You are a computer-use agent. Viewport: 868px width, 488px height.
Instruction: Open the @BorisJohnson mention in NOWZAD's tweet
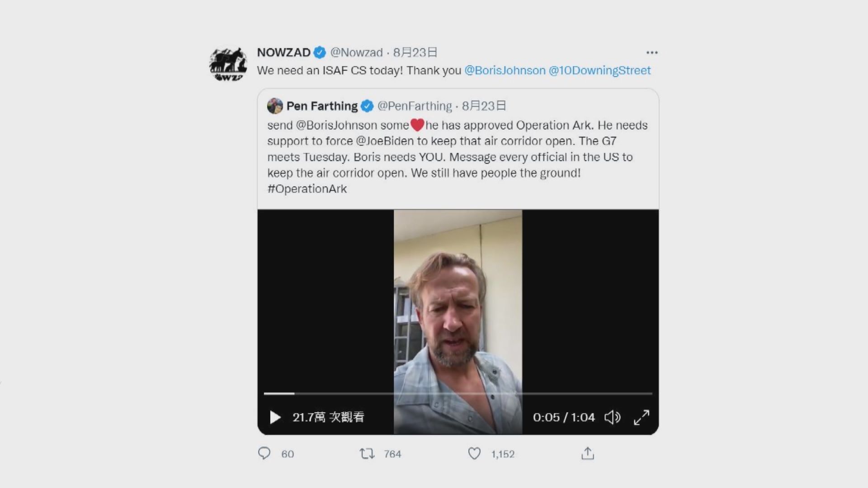coord(505,70)
